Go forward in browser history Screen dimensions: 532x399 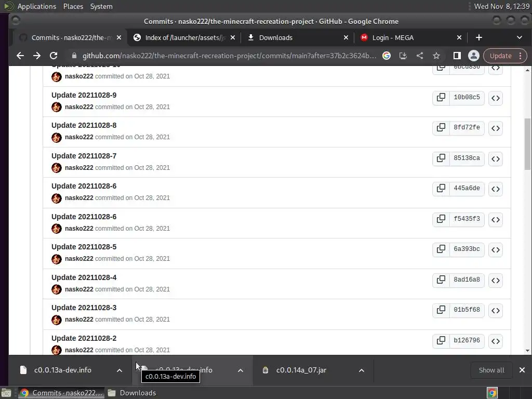click(37, 56)
